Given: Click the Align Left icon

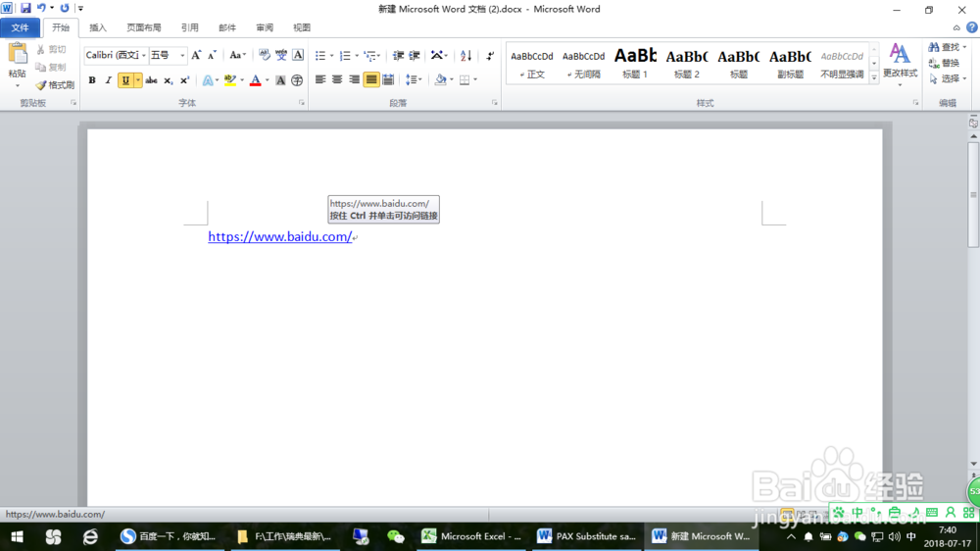Looking at the screenshot, I should (320, 79).
